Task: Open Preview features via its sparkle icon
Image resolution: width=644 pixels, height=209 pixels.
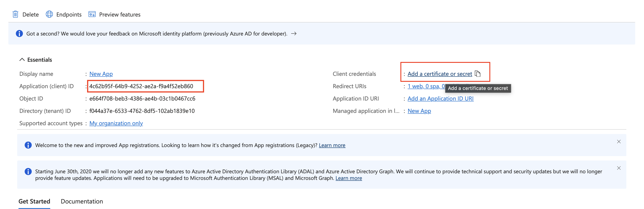Action: (92, 14)
